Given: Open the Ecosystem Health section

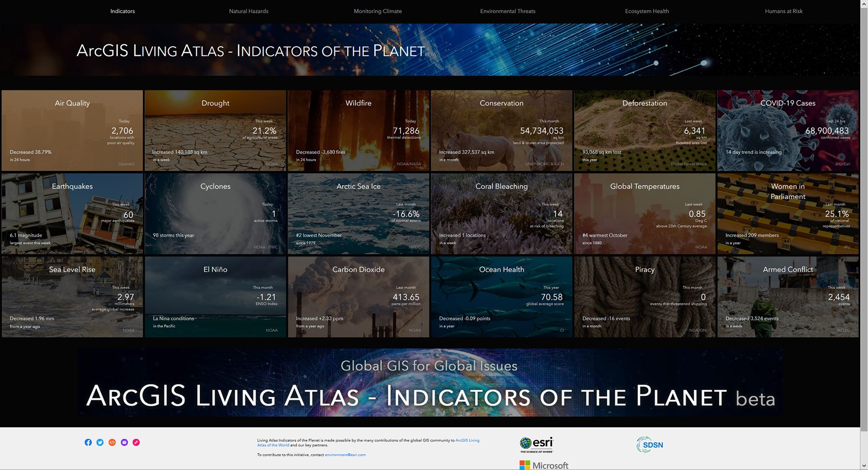Looking at the screenshot, I should click(x=647, y=11).
